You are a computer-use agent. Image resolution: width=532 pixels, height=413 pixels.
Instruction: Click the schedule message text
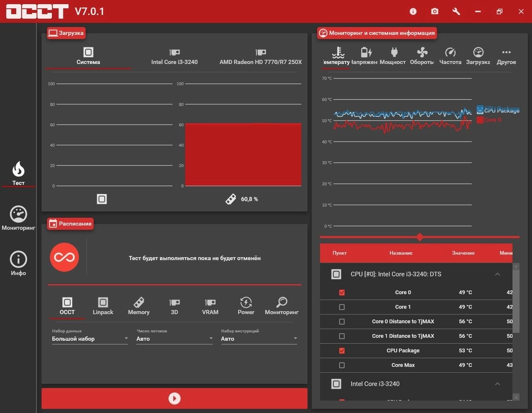(195, 258)
